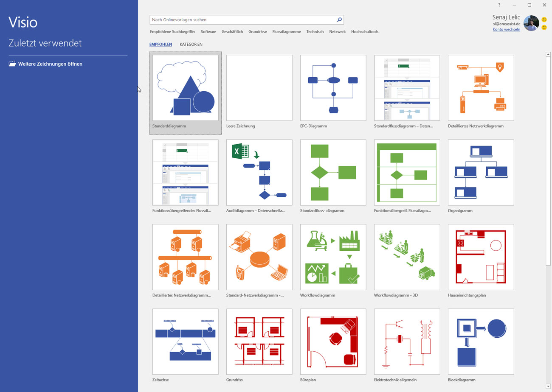The height and width of the screenshot is (392, 552).
Task: Open the Hauseinrichtungsplan template
Action: pyautogui.click(x=481, y=257)
